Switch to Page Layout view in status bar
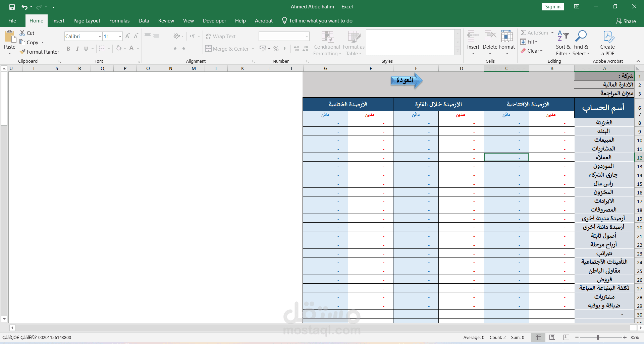 [552, 337]
